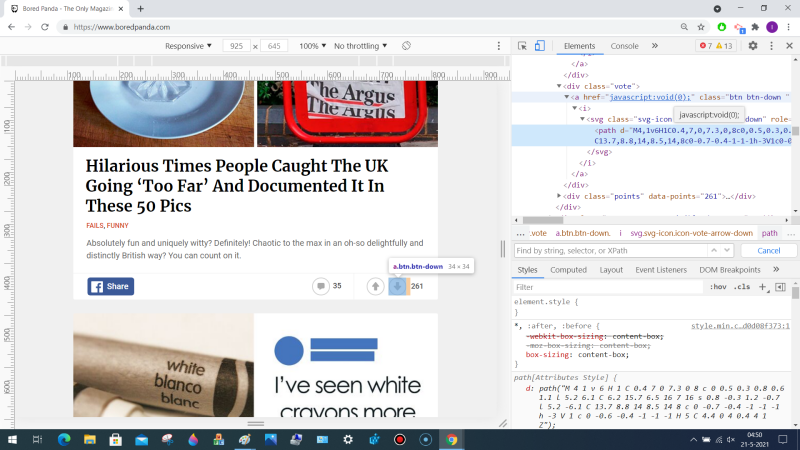Screen dimensions: 800x450
Task: Switch to the Elements tab
Action: tap(579, 46)
